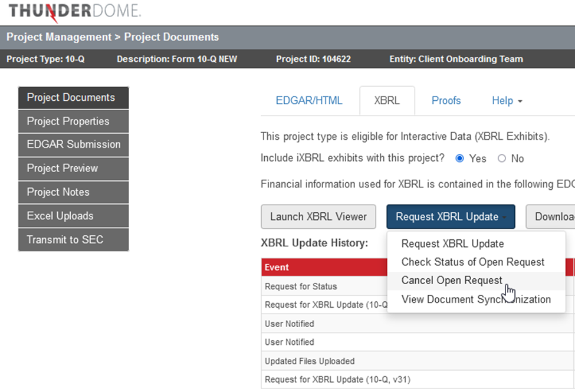Click the Thunderdome logo

click(74, 12)
